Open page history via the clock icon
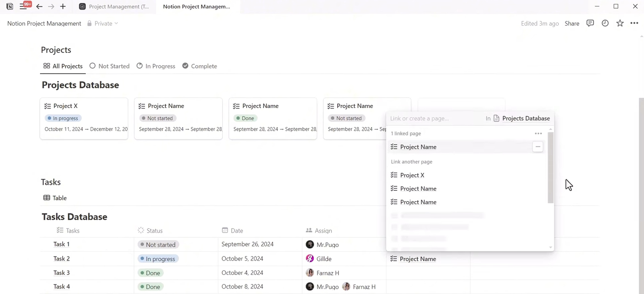 tap(605, 23)
